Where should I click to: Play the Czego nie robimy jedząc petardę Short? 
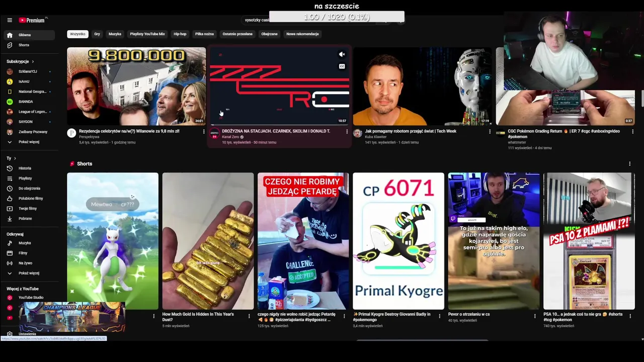(303, 241)
